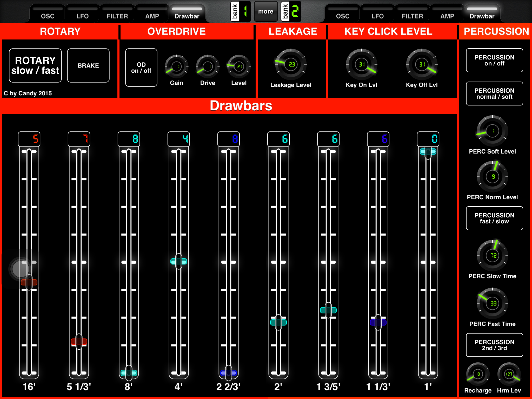
Task: Select the left Drawbar tab
Action: click(x=187, y=14)
